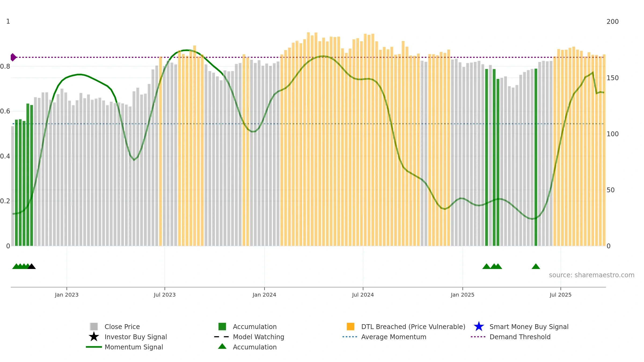644x362 pixels.
Task: Click the Jul 2024 axis label
Action: pyautogui.click(x=363, y=295)
